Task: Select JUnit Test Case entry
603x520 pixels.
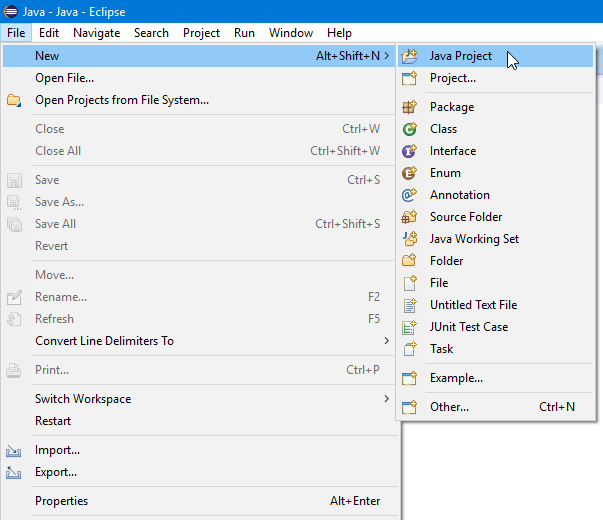Action: (495, 327)
